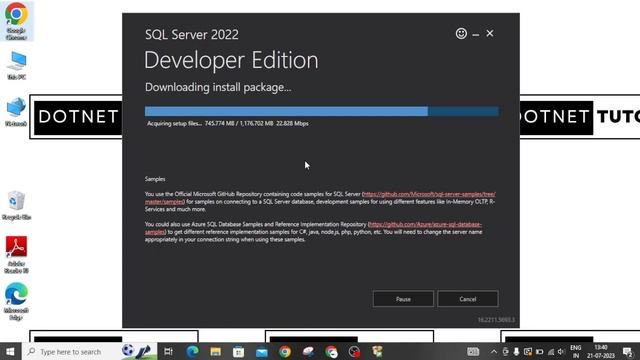This screenshot has height=360, width=640.
Task: Send feedback via smiley icon
Action: [x=461, y=33]
